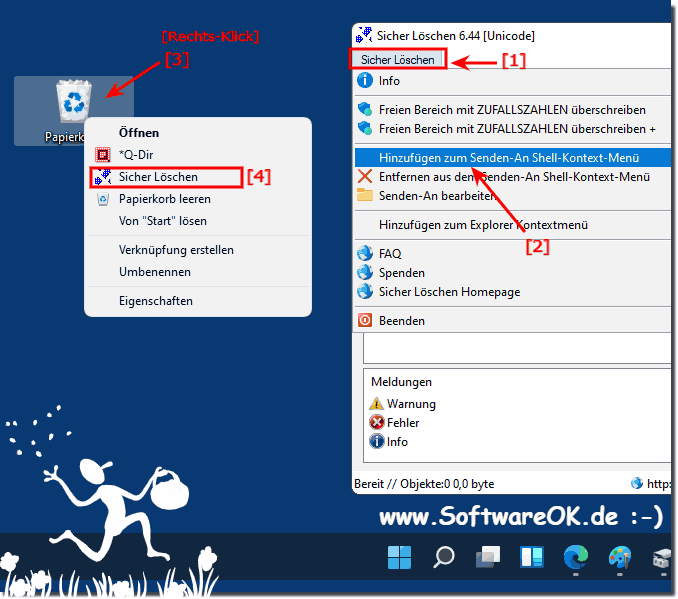Choose Hinzufügen zum Explorer Kontextmenü
This screenshot has width=678, height=599.
tap(513, 224)
